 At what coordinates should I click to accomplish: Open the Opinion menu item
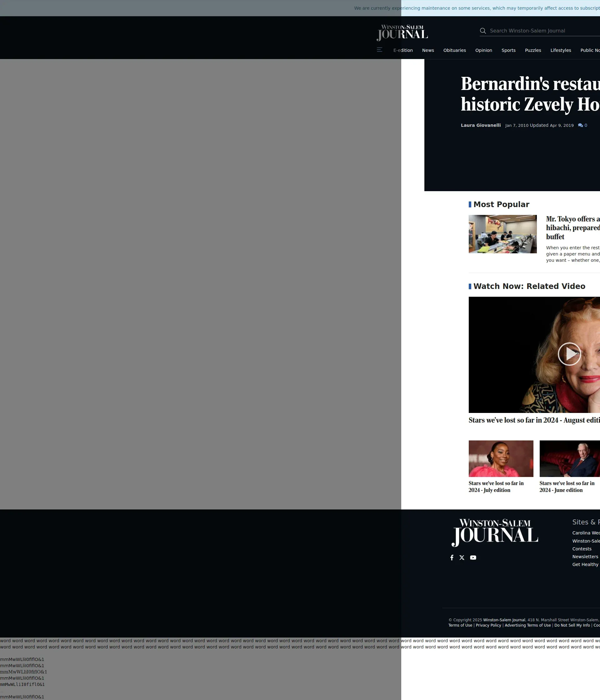pos(483,50)
